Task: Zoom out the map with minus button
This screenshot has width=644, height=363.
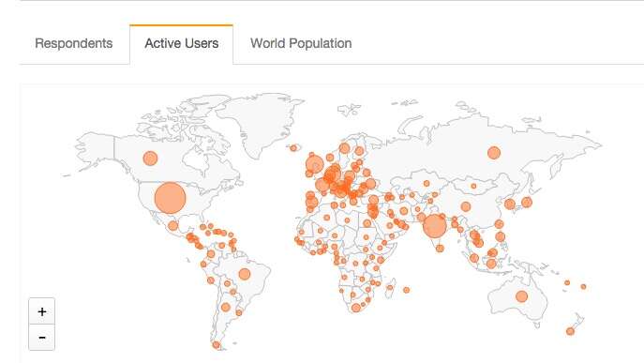Action: [x=42, y=338]
